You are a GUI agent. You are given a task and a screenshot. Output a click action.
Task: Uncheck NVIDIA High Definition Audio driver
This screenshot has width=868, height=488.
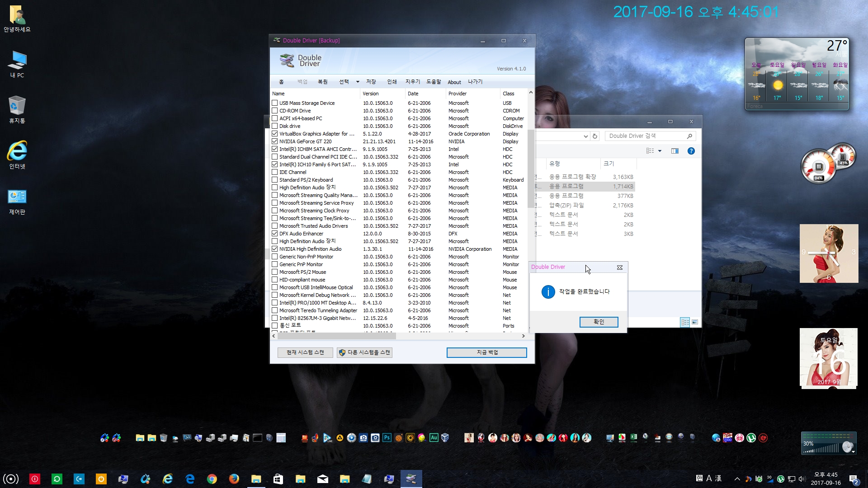(x=274, y=249)
